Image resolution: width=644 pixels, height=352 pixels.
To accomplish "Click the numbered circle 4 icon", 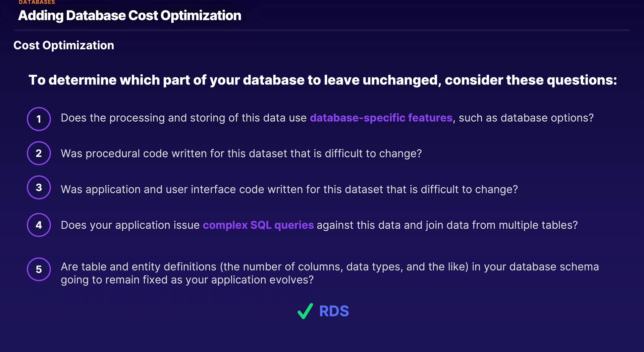I will [39, 225].
